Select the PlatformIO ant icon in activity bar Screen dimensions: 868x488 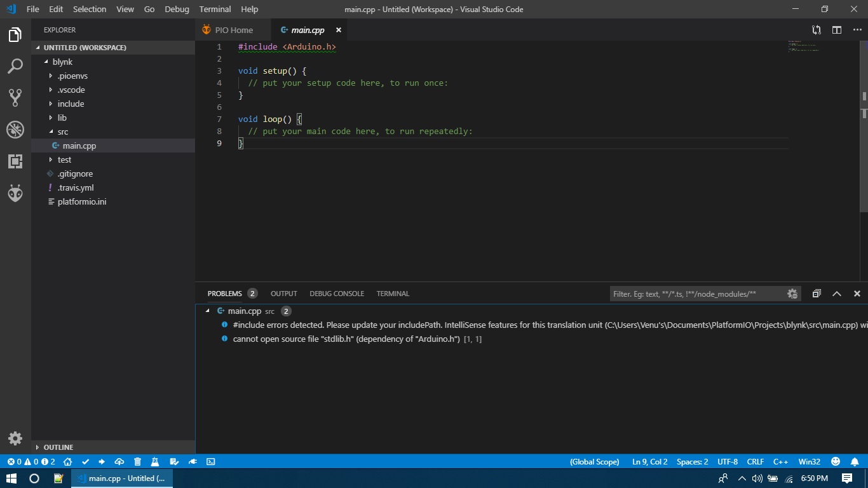click(15, 193)
